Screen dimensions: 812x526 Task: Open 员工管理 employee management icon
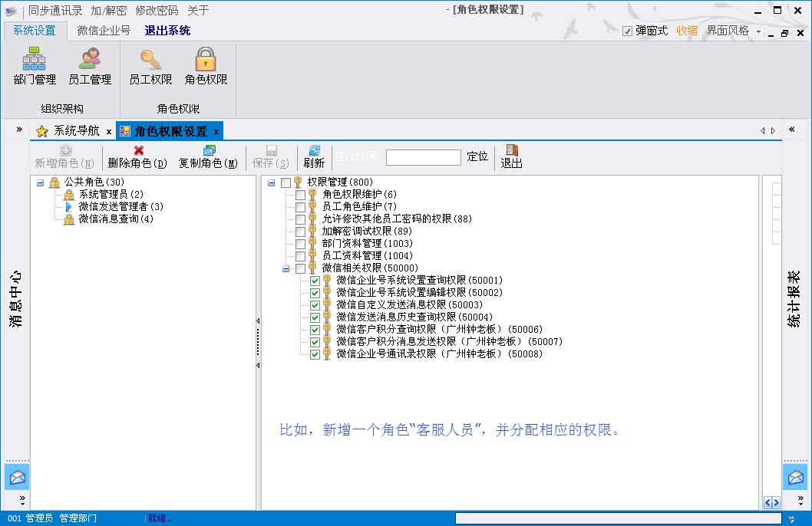pyautogui.click(x=90, y=60)
